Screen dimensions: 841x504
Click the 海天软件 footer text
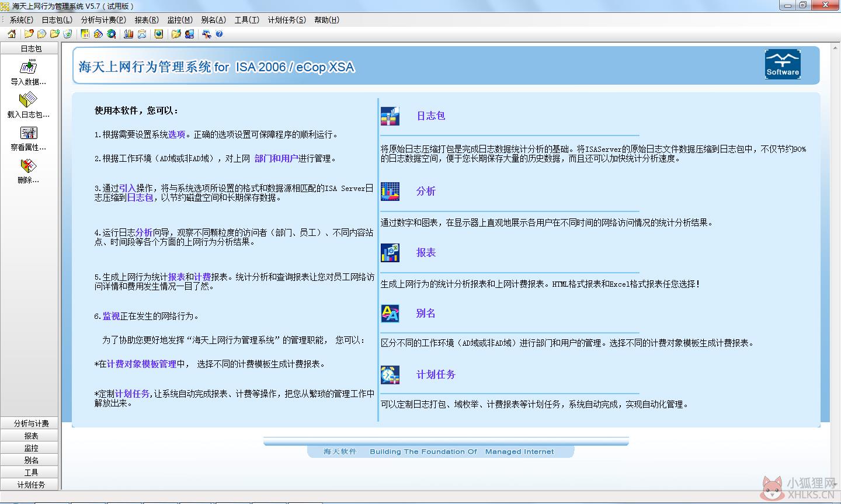[340, 451]
